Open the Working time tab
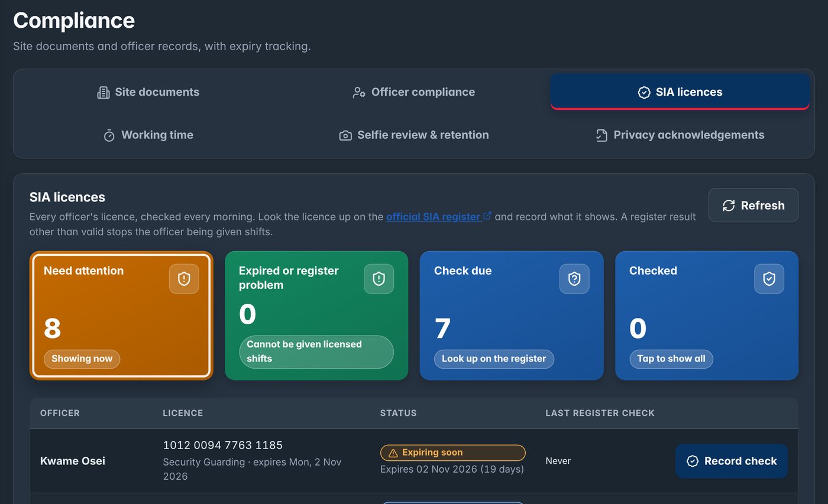 coord(148,135)
